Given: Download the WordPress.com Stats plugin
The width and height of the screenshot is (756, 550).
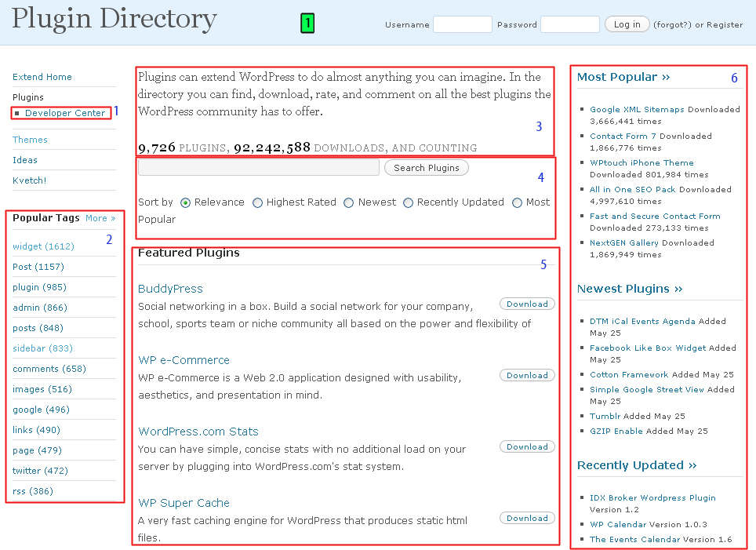Looking at the screenshot, I should tap(527, 446).
